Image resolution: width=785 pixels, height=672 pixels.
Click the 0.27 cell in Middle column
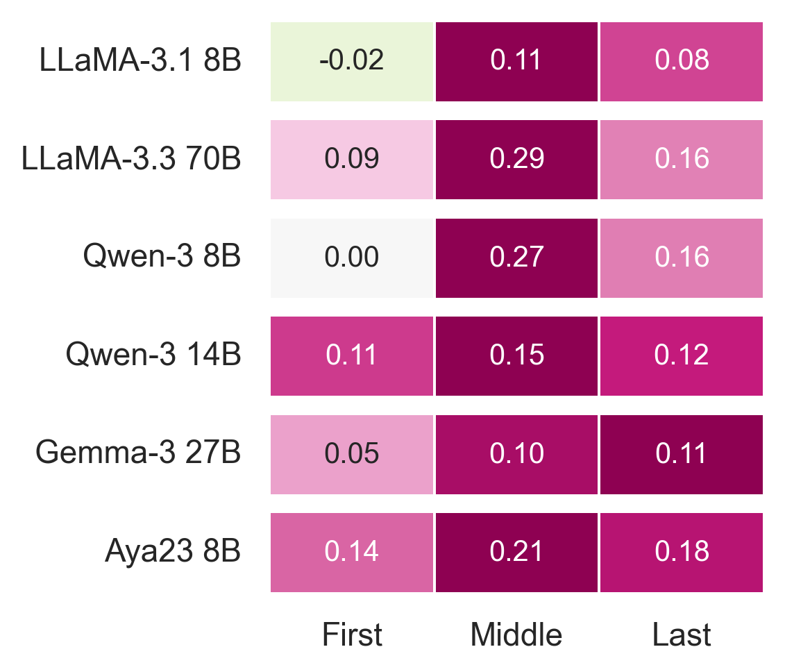coord(516,258)
